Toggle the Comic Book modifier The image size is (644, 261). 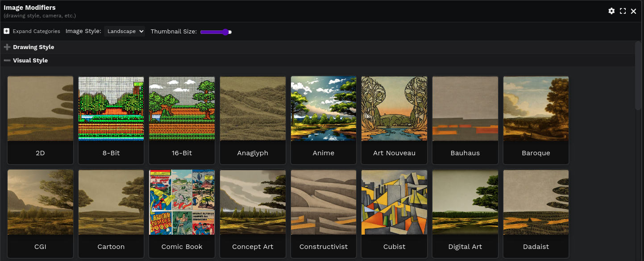pyautogui.click(x=182, y=203)
